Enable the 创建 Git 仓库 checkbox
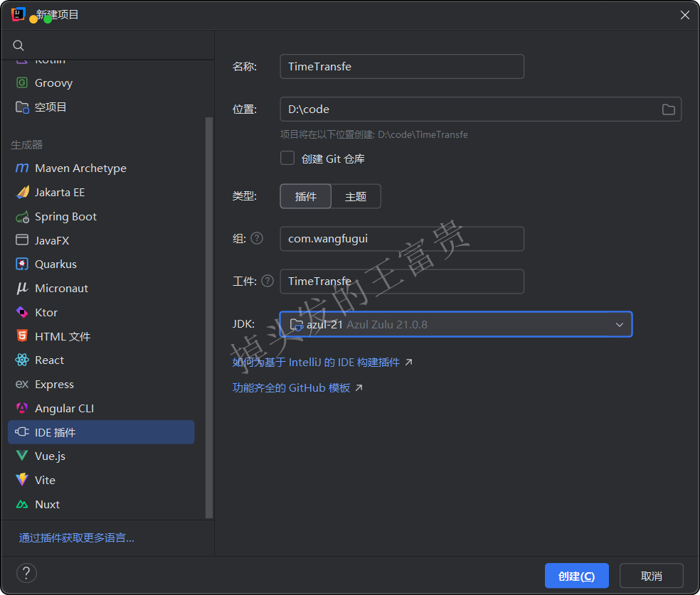 (x=287, y=159)
